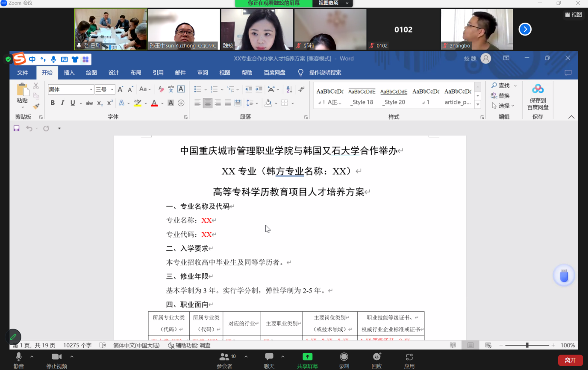Open the 审阅 ribbon tab
Image resolution: width=588 pixels, height=370 pixels.
203,73
